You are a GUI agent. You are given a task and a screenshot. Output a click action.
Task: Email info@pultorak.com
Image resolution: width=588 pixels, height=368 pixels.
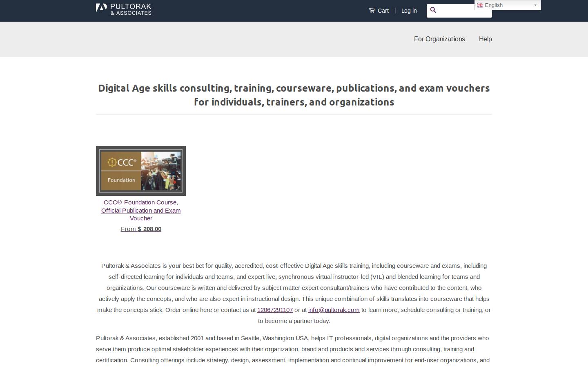point(334,310)
